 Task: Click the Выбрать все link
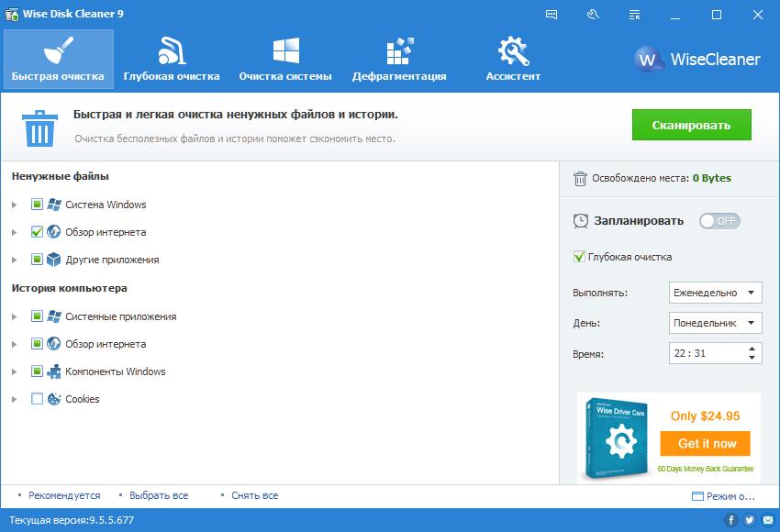click(x=159, y=495)
